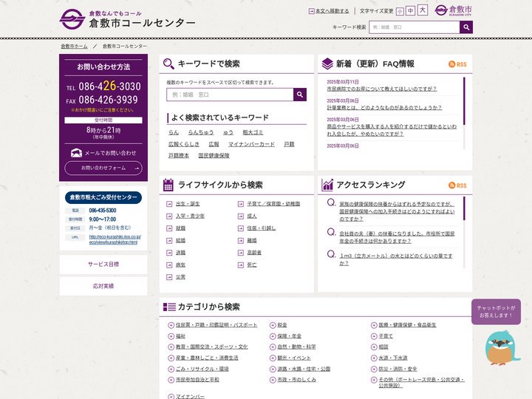This screenshot has height=399, width=532.
Task: Open the FAQ about 市民病院でのお産
Action: [382, 89]
